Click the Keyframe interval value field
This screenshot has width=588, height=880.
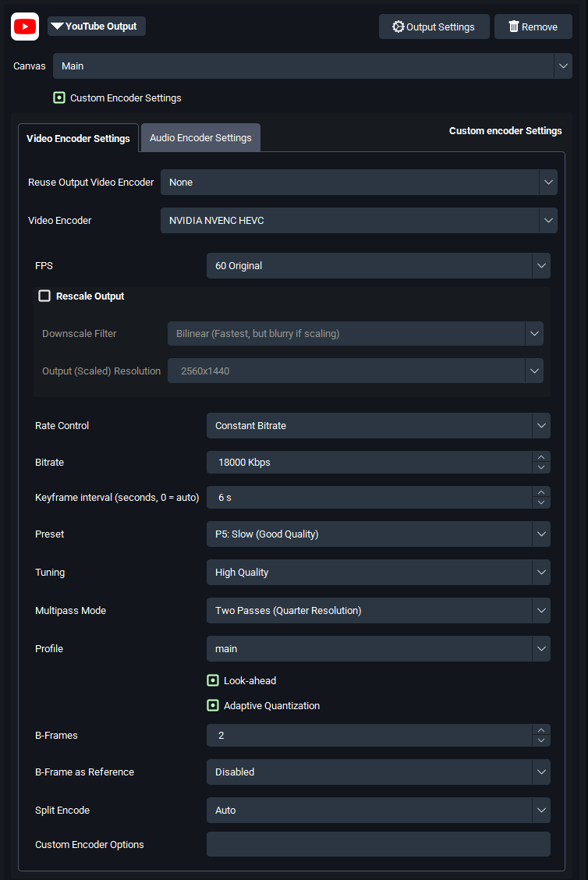[369, 497]
